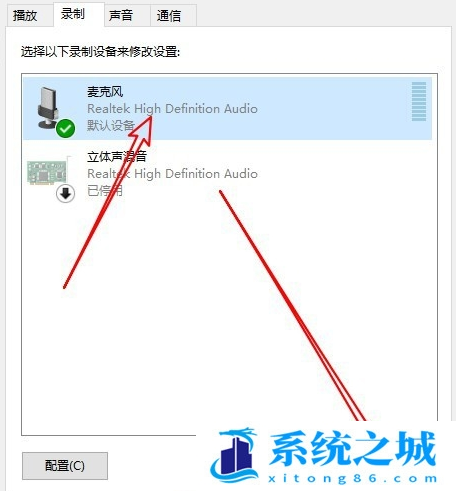This screenshot has height=491, width=456.
Task: Click the disabled down-arrow badge icon
Action: click(65, 193)
